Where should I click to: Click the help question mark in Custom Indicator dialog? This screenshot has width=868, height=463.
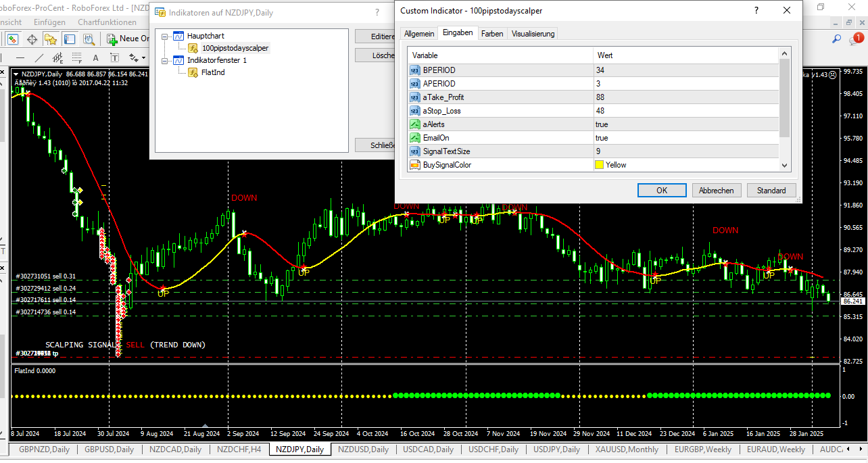pyautogui.click(x=756, y=10)
